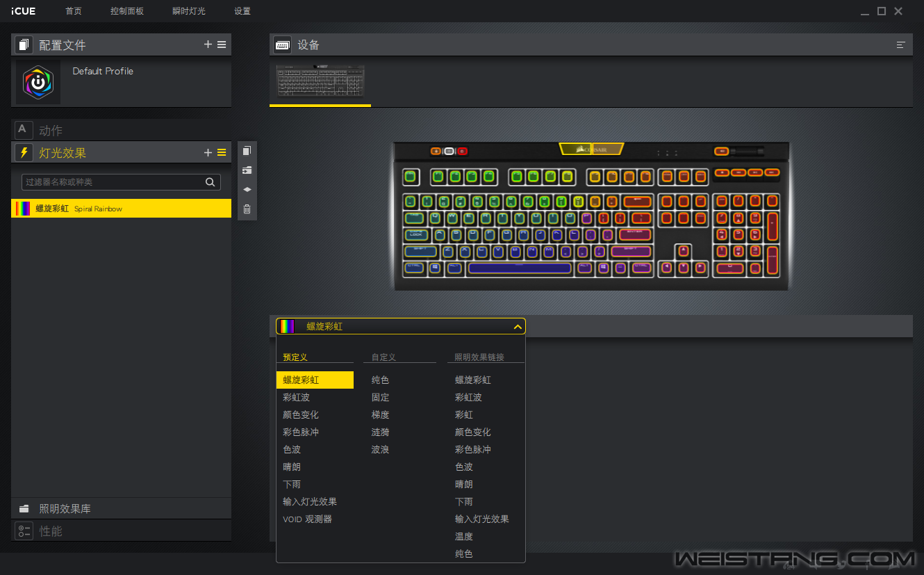The image size is (924, 575).
Task: Open the 设备 panel options menu icon
Action: tap(901, 45)
